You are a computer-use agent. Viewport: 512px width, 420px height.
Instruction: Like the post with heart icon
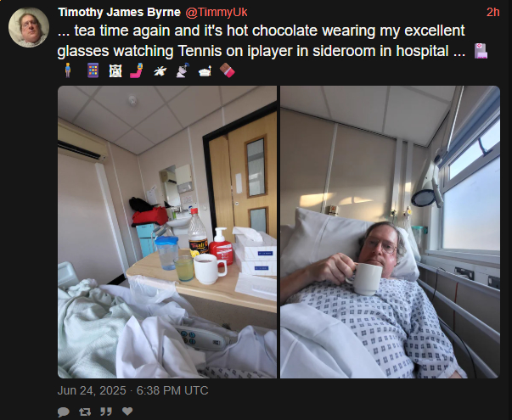coord(127,412)
